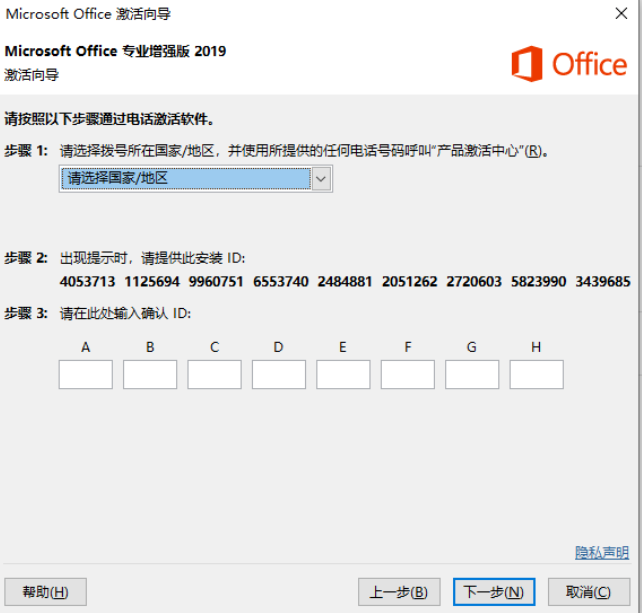Click installation ID group 2720603
This screenshot has width=642, height=613.
coord(474,282)
